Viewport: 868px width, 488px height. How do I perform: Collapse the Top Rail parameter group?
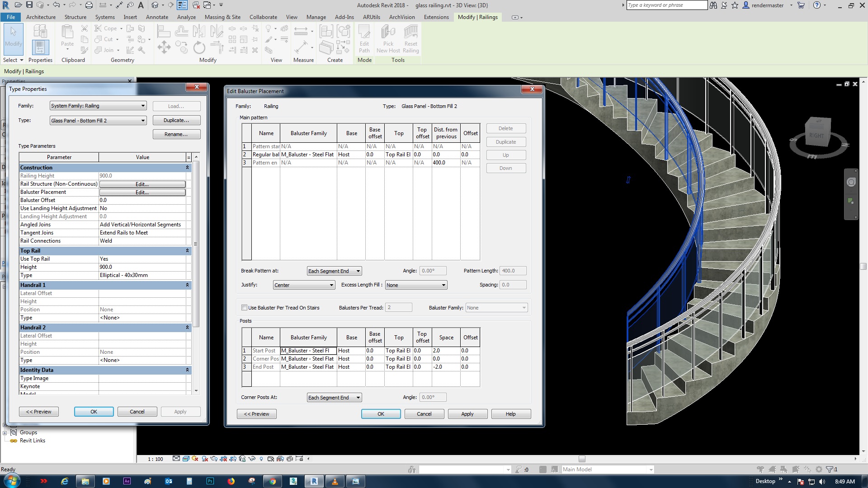187,251
